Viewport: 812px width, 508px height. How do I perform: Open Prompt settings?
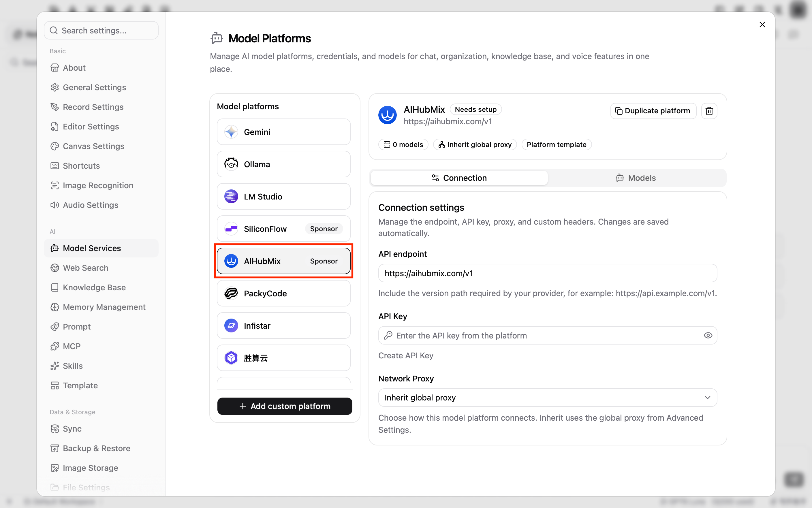(101, 327)
